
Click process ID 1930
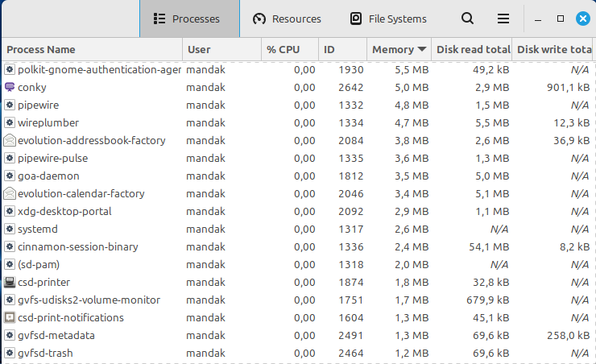[x=351, y=70]
